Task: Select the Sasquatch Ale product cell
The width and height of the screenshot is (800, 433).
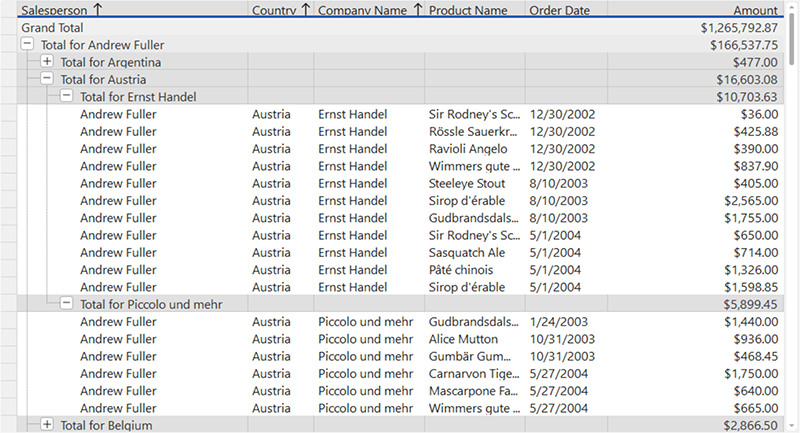Action: click(x=475, y=252)
